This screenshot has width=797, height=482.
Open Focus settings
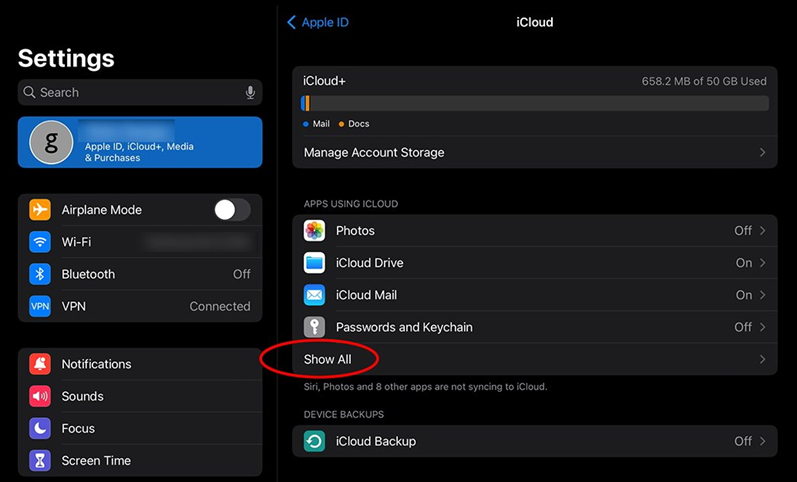pos(140,428)
